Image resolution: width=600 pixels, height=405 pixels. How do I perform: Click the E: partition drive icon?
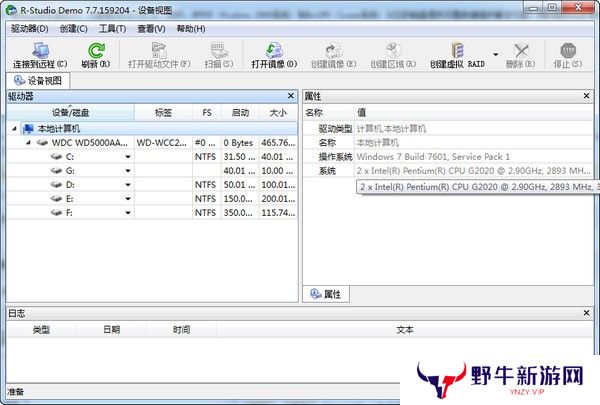(57, 199)
